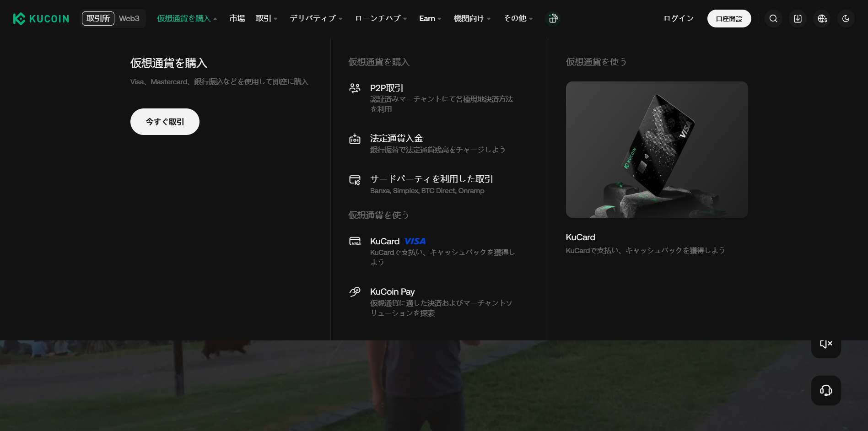
Task: Click the 法定通貨入金 wallet icon
Action: point(355,139)
